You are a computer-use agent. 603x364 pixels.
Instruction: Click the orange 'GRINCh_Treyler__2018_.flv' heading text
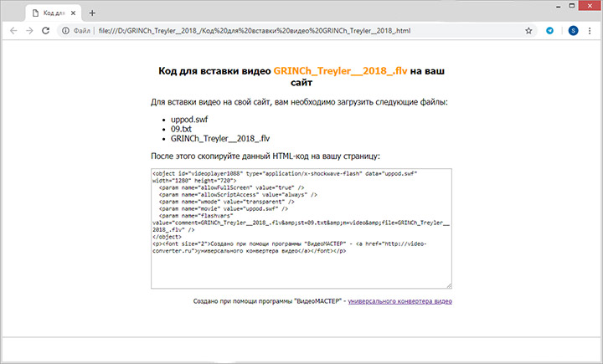coord(340,71)
